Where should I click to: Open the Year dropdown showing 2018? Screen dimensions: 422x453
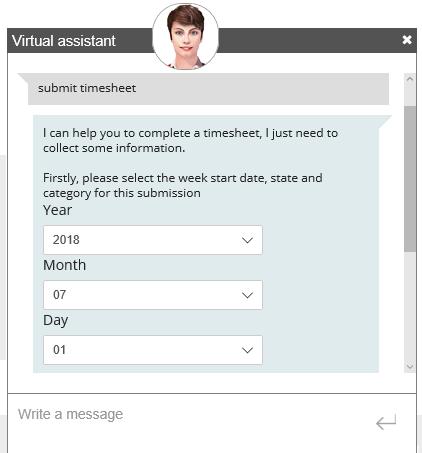pyautogui.click(x=153, y=240)
